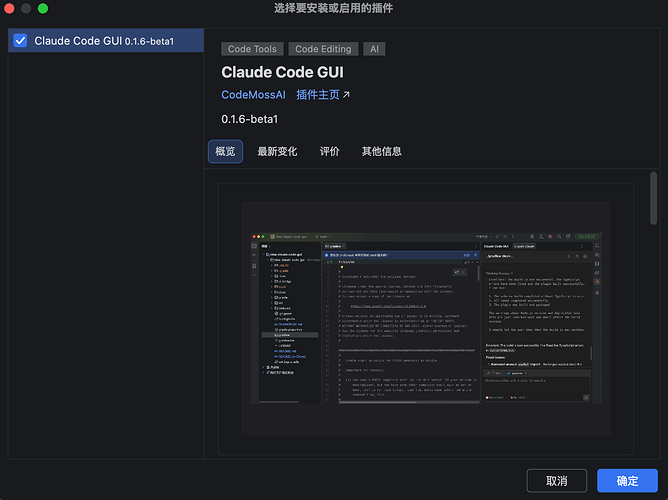Open the 插件主页 plugin homepage link

point(318,95)
